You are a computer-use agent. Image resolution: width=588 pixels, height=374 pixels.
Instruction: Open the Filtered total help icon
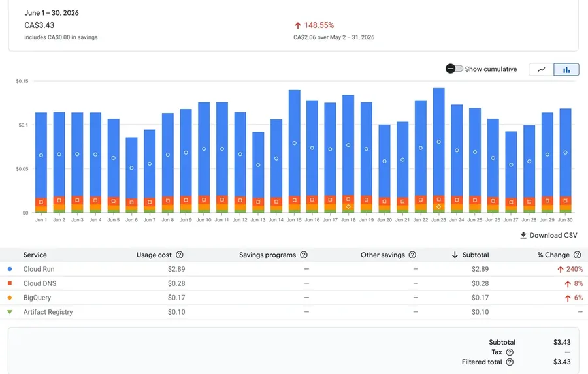tap(510, 362)
